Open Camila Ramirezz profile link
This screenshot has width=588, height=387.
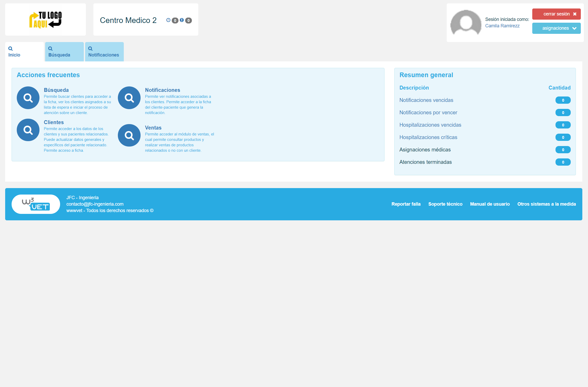pyautogui.click(x=502, y=26)
